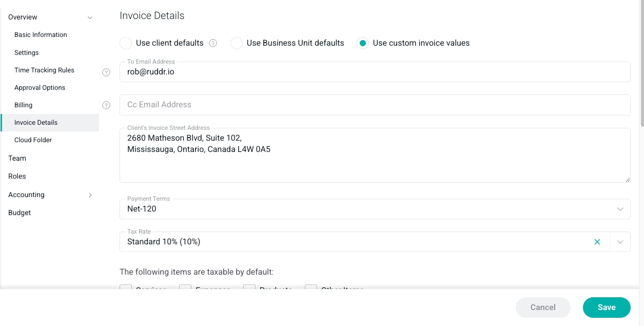Open Basic Information in sidebar
The image size is (644, 326).
[x=41, y=35]
